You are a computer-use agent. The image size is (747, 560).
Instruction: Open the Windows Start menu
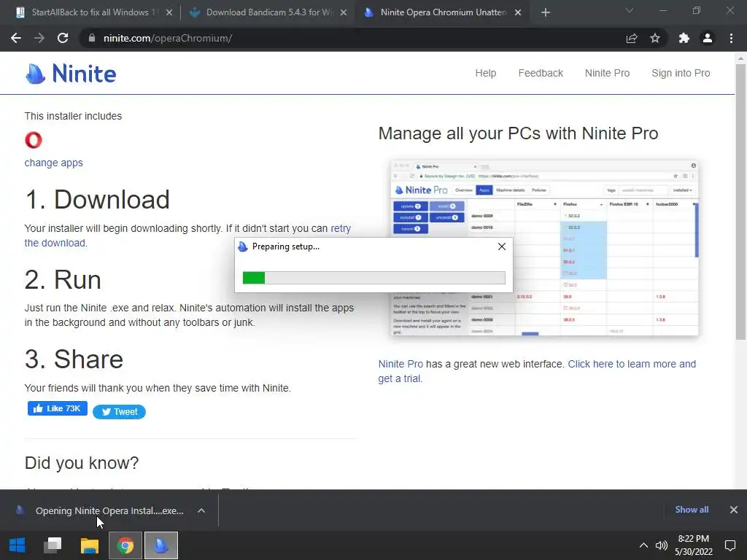coord(18,545)
